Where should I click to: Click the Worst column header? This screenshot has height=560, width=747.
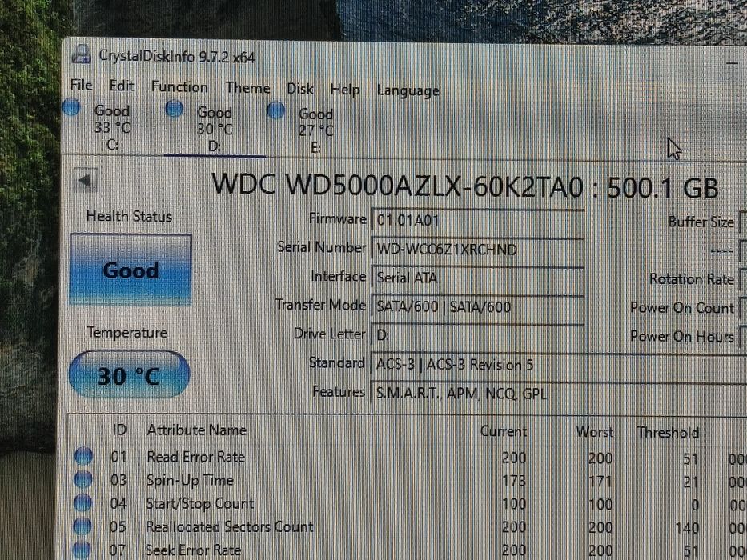(x=595, y=432)
